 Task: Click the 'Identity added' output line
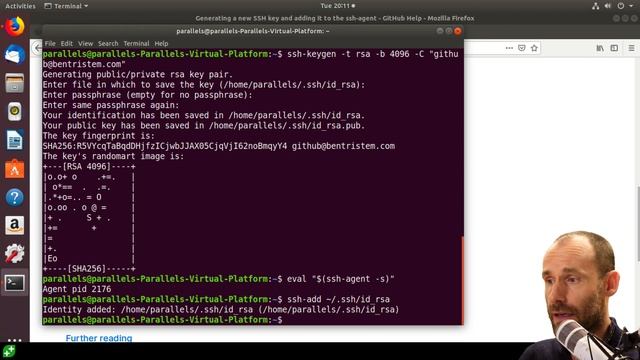[x=220, y=309]
